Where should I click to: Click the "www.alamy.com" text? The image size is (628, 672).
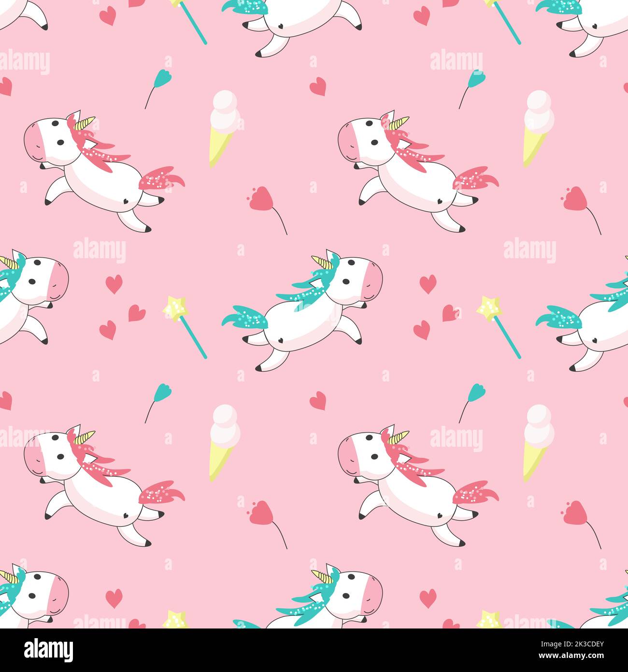pos(571,656)
